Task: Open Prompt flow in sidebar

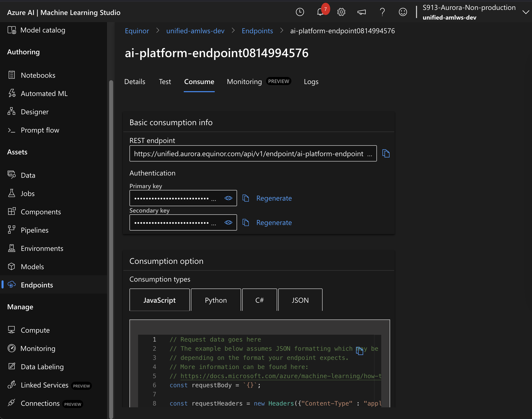Action: click(40, 130)
